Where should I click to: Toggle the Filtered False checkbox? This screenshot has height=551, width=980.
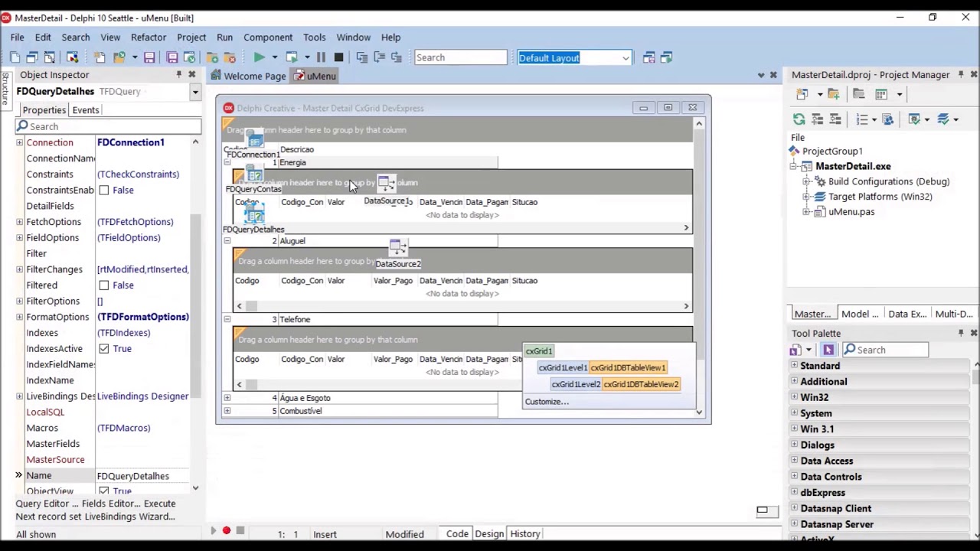(103, 285)
